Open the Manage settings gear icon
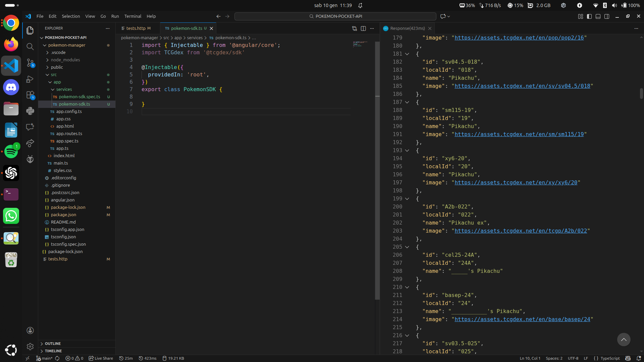644x362 pixels. pyautogui.click(x=30, y=347)
